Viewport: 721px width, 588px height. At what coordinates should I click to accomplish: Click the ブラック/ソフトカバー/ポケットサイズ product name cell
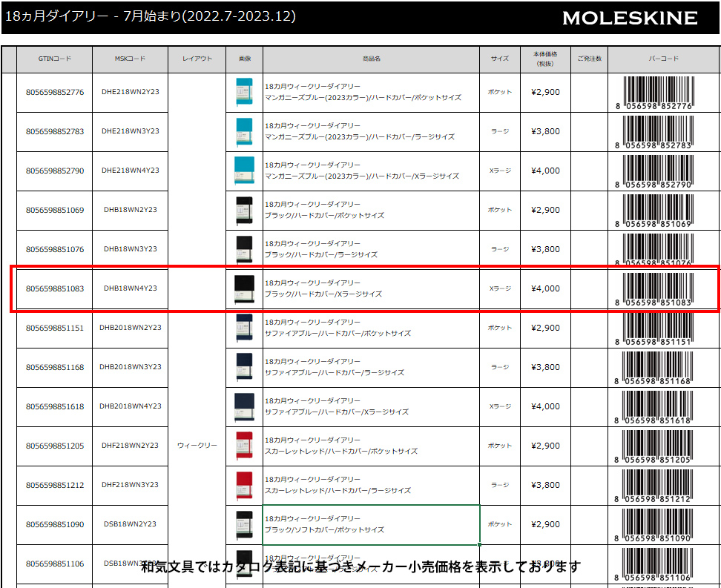coord(371,524)
